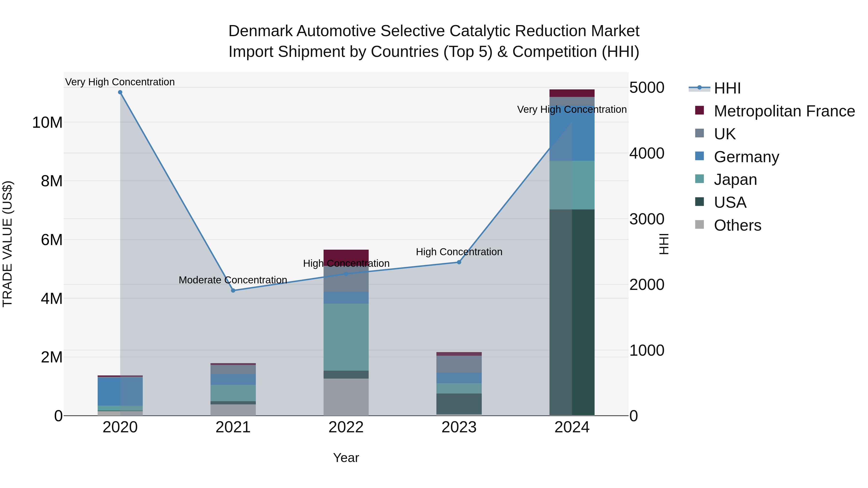Click the Metropolitan France segment in 2022 bar

coord(346,258)
